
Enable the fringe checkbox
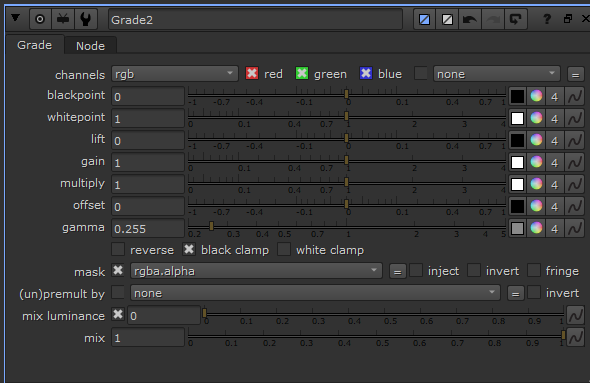pos(534,270)
